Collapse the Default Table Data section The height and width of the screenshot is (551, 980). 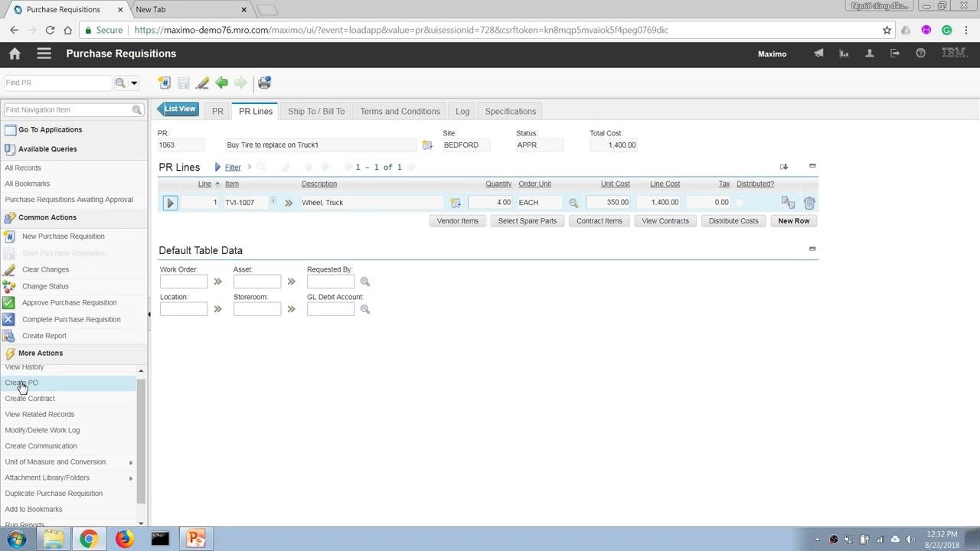pyautogui.click(x=812, y=249)
